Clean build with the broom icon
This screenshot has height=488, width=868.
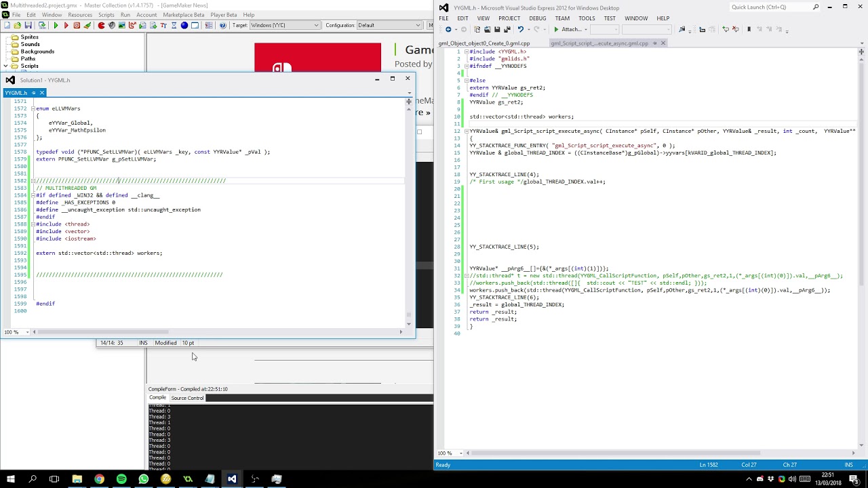(87, 25)
